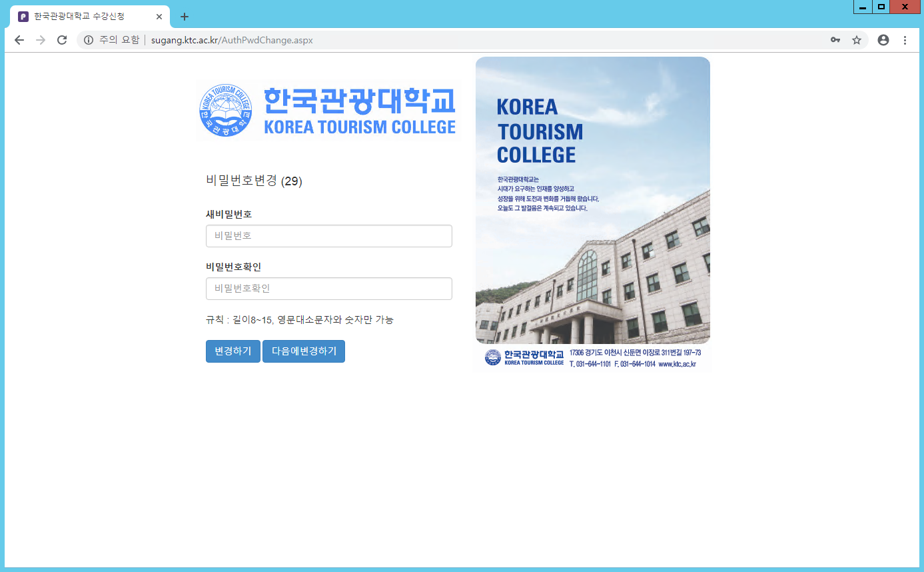Click the 비밀번호변경 (29) heading

pos(254,181)
